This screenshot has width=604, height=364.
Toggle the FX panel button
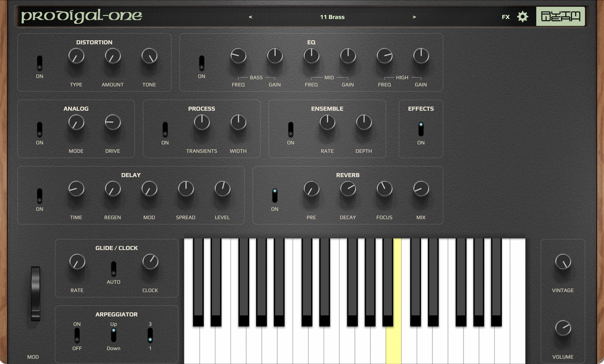pos(506,17)
